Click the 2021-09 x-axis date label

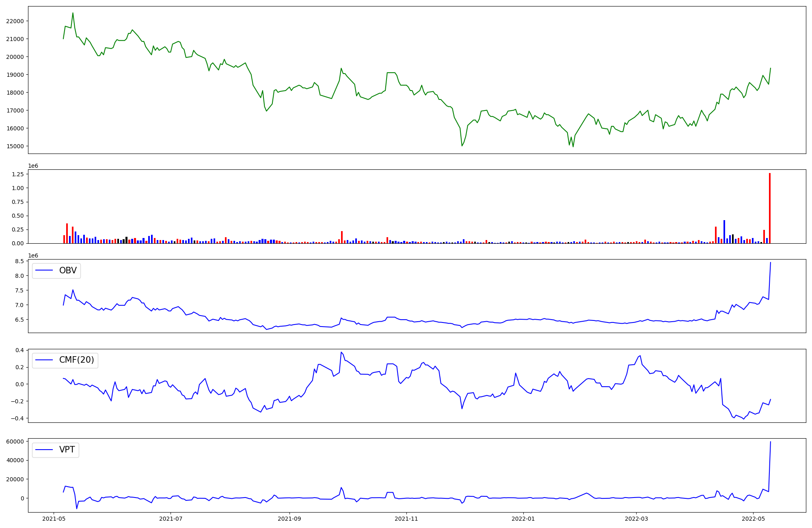[x=289, y=519]
